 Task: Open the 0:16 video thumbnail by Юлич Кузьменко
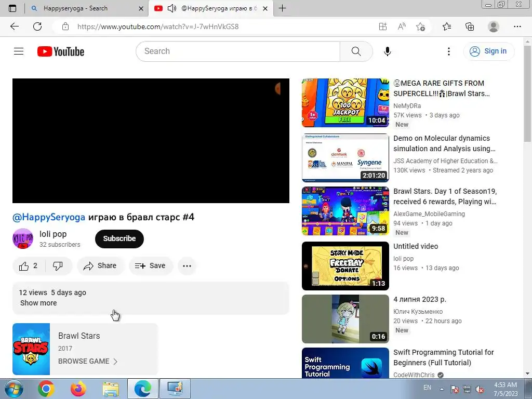pyautogui.click(x=345, y=319)
